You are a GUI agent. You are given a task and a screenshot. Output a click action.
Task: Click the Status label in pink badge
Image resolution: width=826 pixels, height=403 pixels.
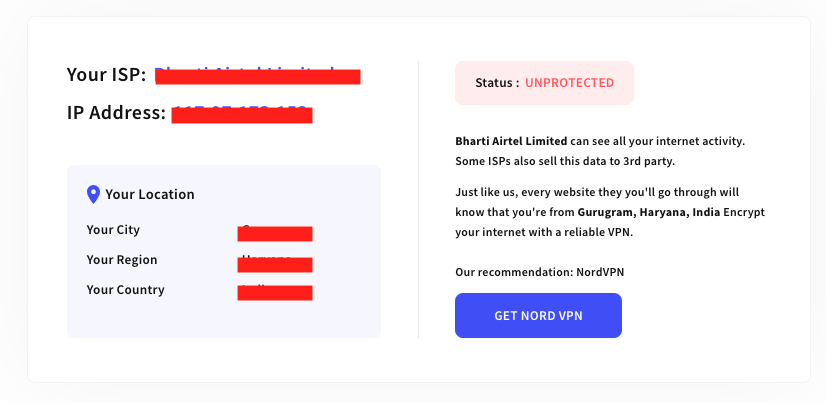pyautogui.click(x=497, y=83)
